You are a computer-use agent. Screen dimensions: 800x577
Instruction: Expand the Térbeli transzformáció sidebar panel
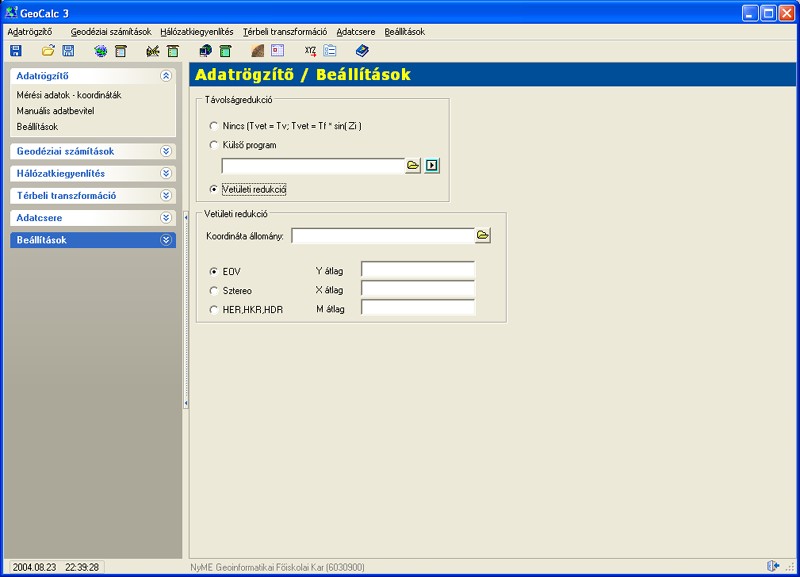tap(166, 195)
